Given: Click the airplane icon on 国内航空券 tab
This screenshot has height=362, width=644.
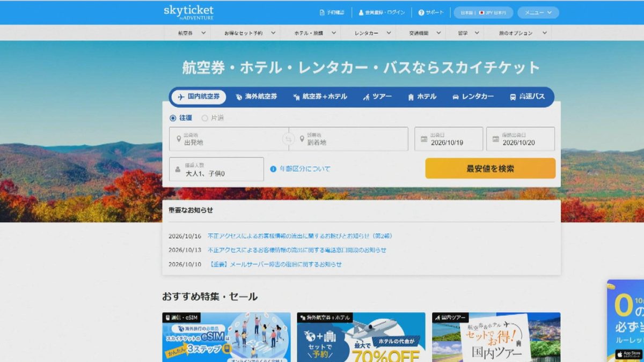Looking at the screenshot, I should click(x=181, y=97).
